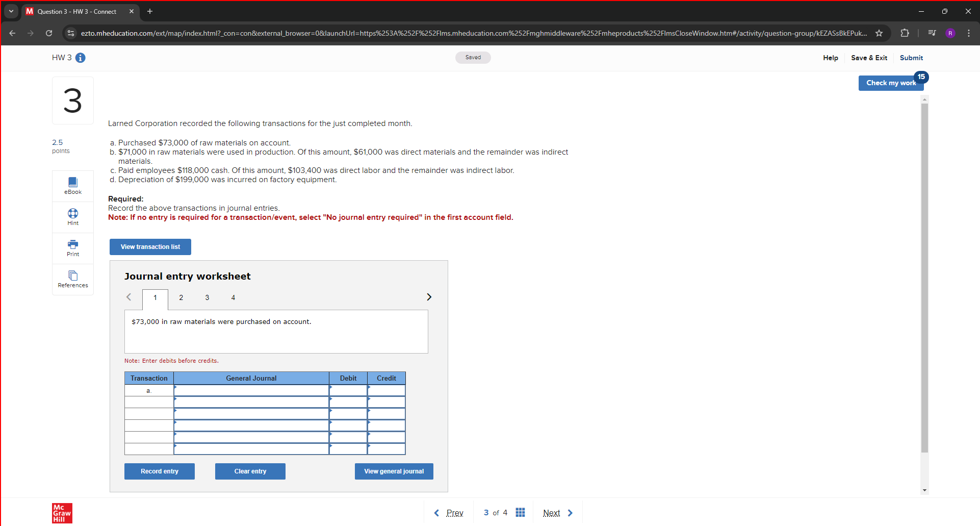The height and width of the screenshot is (526, 980).
Task: Open the Hint helper
Action: pos(73,217)
